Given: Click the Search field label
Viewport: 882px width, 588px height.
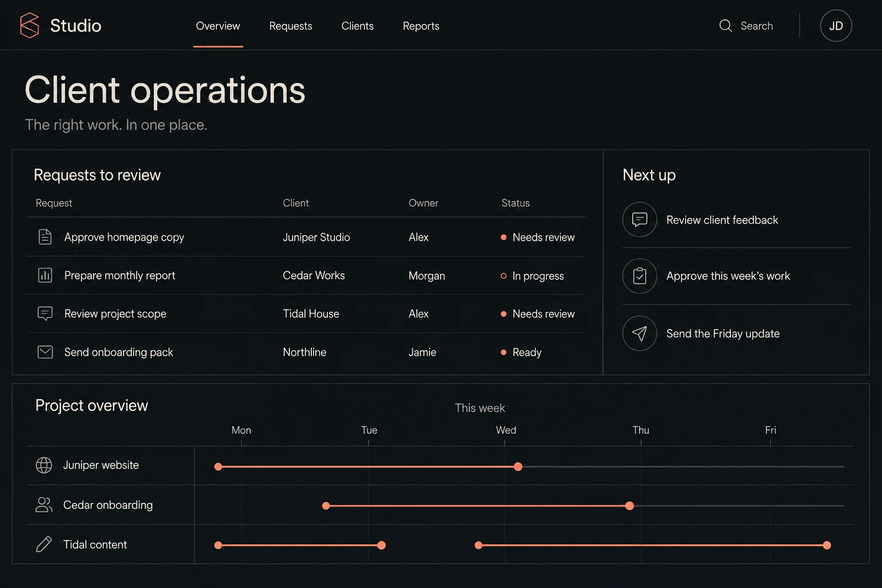Looking at the screenshot, I should point(756,26).
